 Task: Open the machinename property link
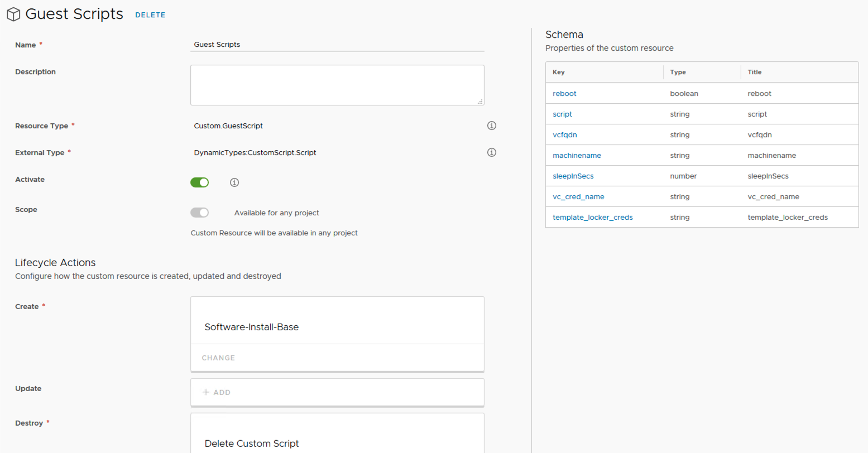click(x=577, y=156)
